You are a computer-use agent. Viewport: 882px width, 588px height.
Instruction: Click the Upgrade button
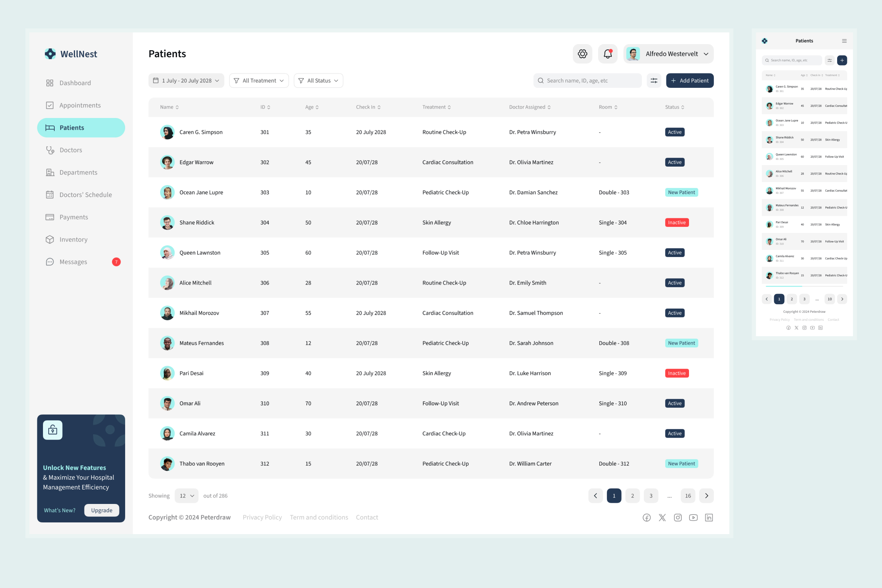(102, 510)
